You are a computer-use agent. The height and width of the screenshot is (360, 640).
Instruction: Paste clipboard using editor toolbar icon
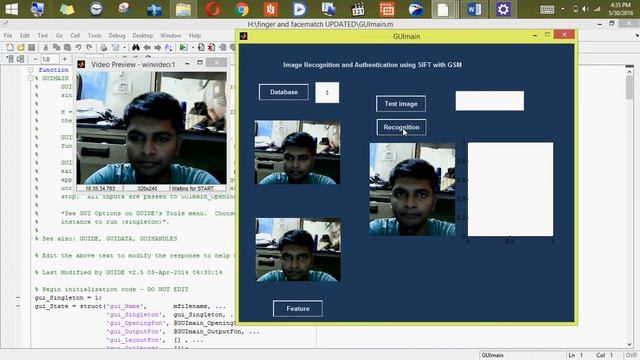point(67,48)
